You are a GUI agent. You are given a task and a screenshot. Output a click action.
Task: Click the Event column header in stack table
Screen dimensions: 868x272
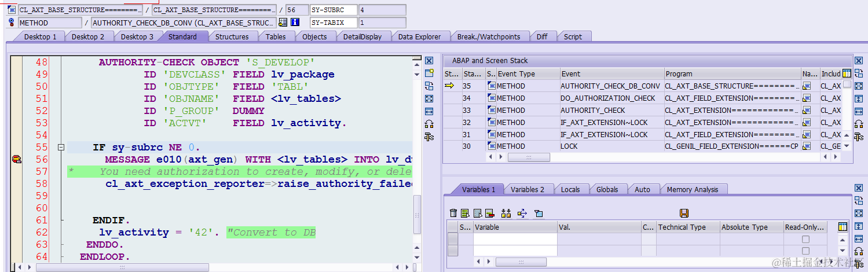point(612,73)
